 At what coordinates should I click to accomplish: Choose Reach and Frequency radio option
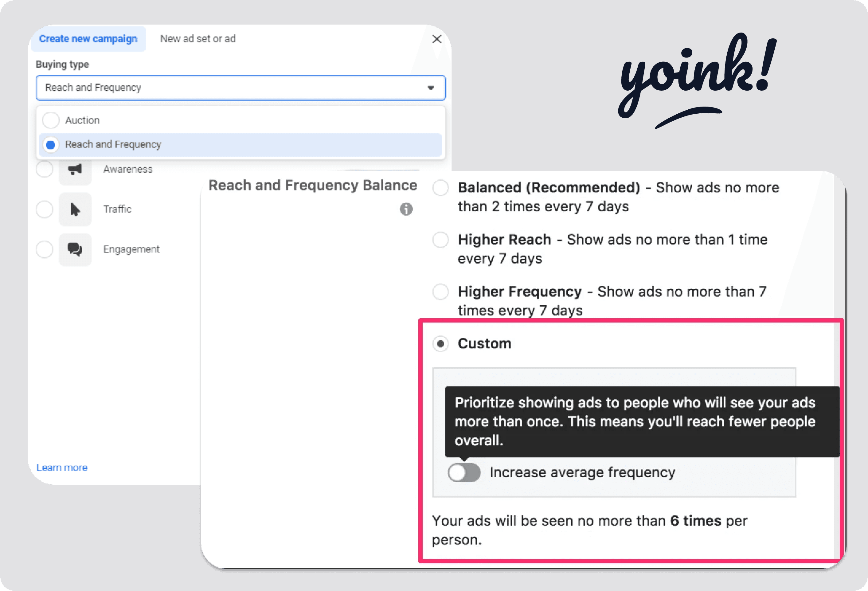point(51,145)
